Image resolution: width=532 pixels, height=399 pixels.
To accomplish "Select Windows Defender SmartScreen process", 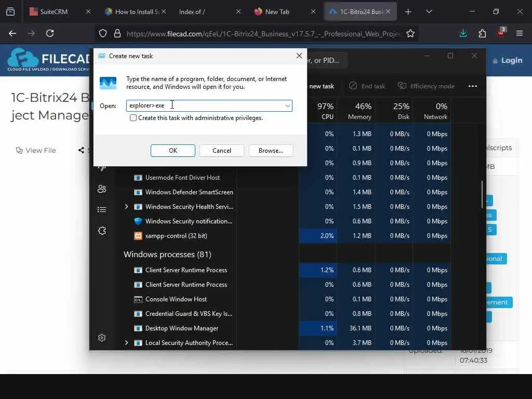I will [189, 192].
